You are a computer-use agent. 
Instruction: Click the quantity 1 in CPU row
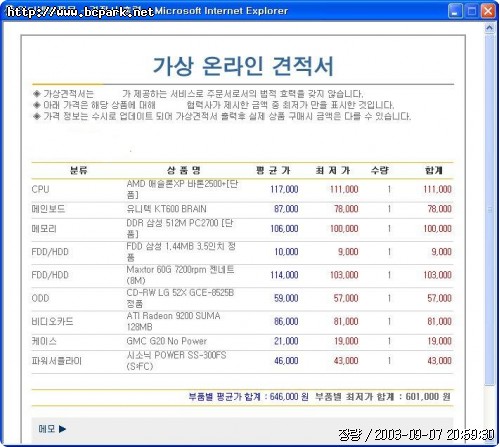(389, 189)
